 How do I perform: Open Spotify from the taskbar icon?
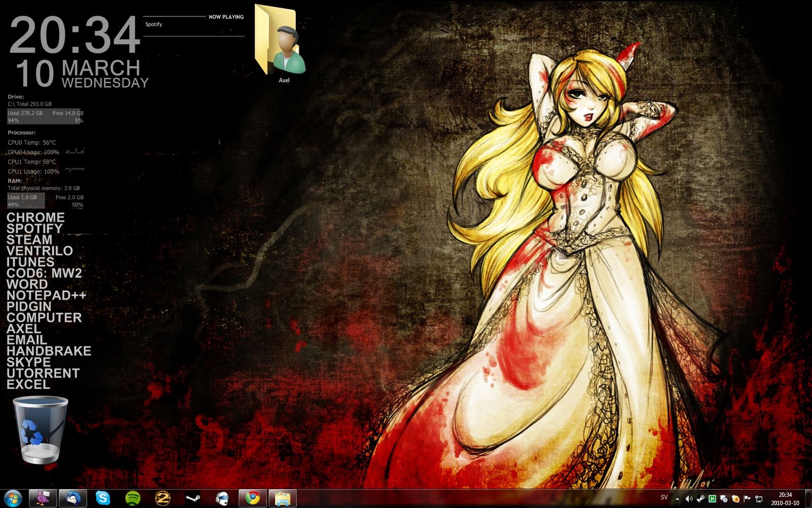click(x=133, y=498)
